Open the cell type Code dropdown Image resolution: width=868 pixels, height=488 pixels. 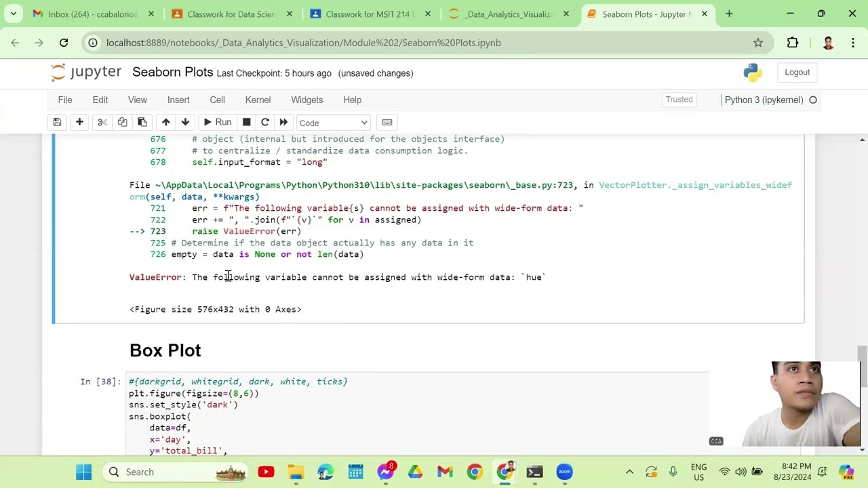[333, 123]
